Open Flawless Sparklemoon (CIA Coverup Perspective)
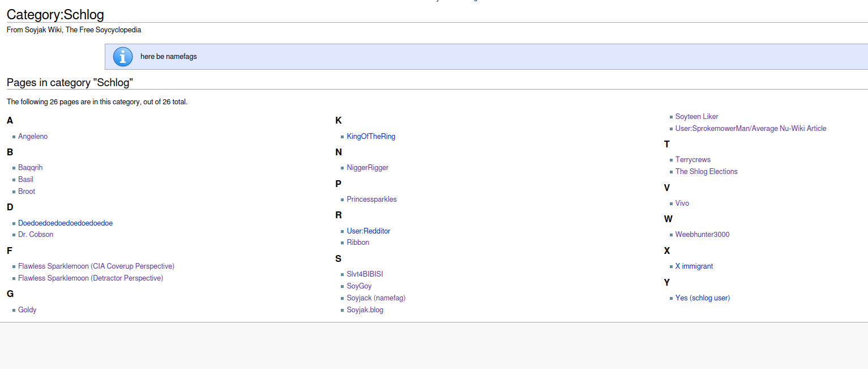The height and width of the screenshot is (369, 868). pyautogui.click(x=96, y=266)
